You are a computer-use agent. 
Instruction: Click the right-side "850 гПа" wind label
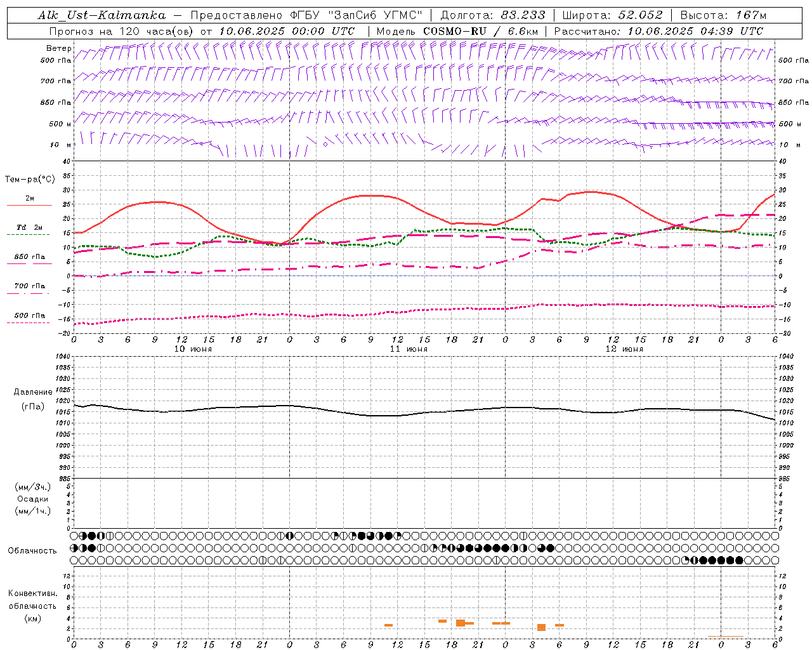794,102
